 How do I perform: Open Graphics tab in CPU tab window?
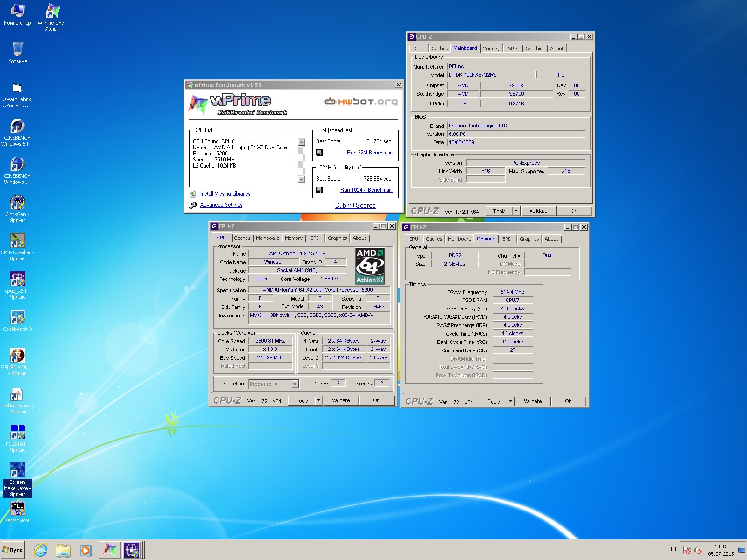[x=337, y=238]
